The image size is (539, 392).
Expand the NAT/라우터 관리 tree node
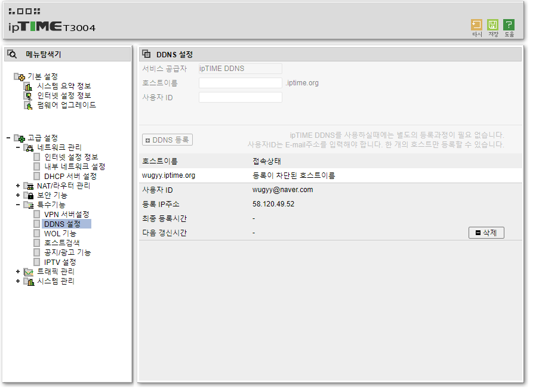click(18, 186)
